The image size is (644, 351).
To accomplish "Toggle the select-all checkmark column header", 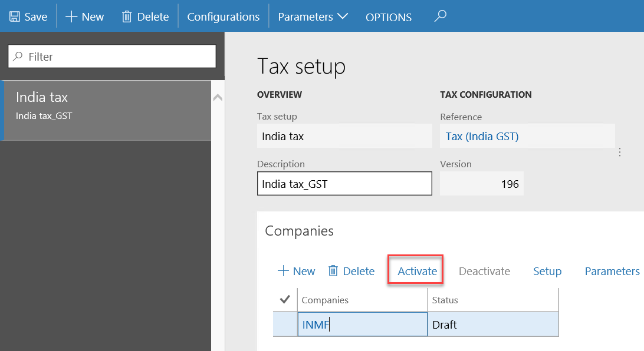I will [x=285, y=300].
